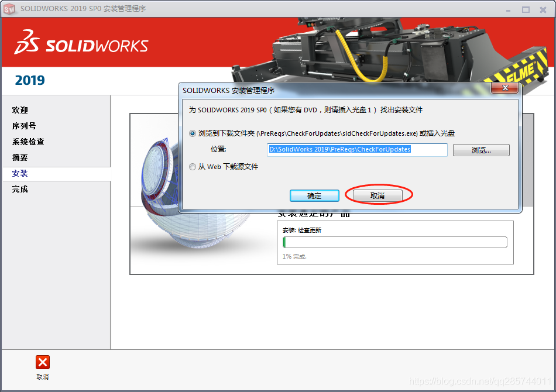Open the 摘要 step in the sidebar
The height and width of the screenshot is (392, 556).
coord(20,158)
